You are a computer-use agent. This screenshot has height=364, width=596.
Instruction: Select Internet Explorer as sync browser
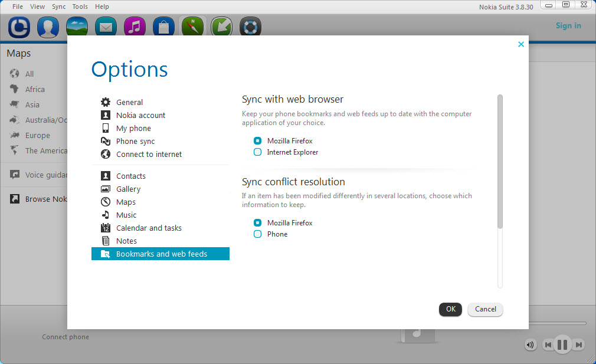257,152
